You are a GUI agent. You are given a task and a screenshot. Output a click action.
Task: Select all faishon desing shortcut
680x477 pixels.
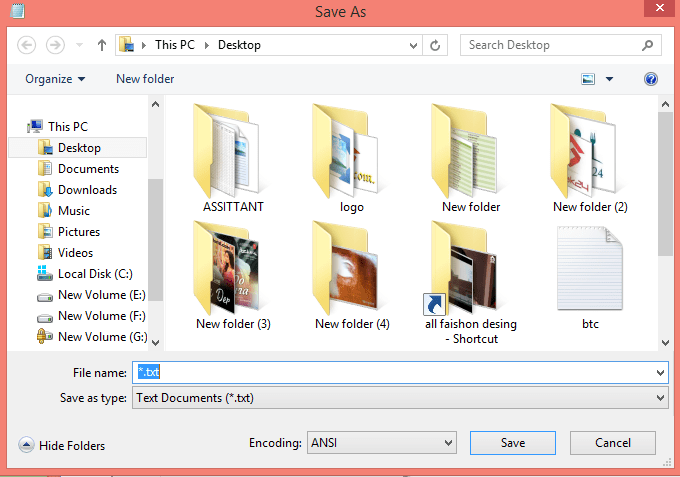point(471,282)
